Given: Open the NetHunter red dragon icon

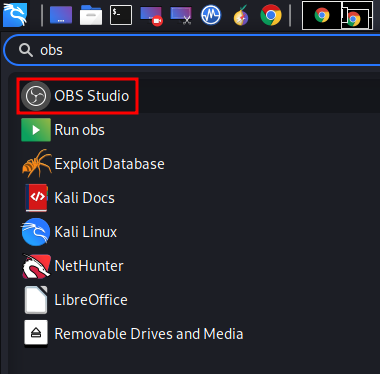Looking at the screenshot, I should (x=36, y=266).
